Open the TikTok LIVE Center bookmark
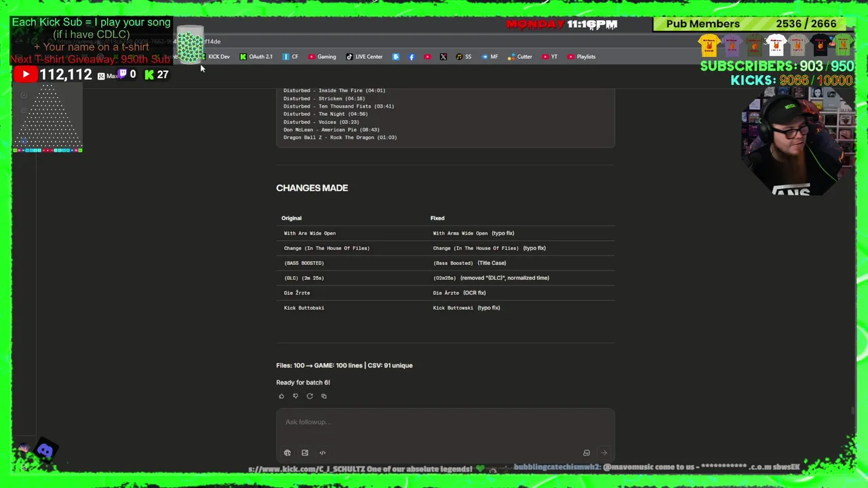This screenshot has width=868, height=488. click(x=364, y=57)
